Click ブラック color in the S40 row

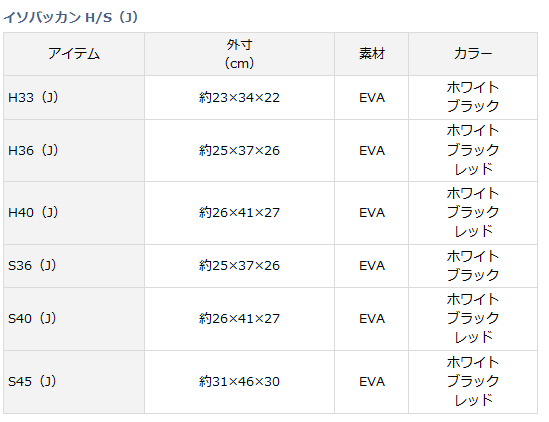[473, 318]
